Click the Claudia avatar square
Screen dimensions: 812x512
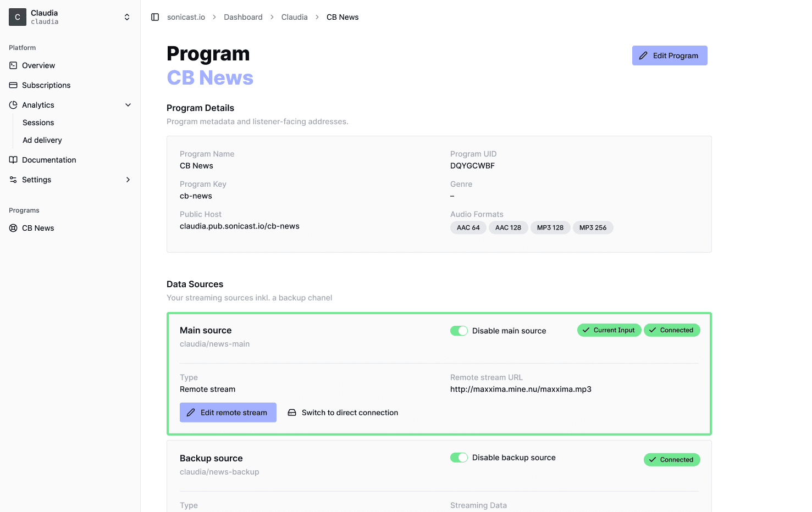click(18, 17)
